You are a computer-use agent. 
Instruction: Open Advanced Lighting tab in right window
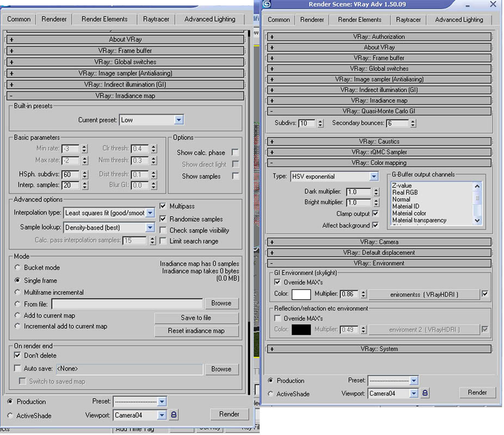459,20
